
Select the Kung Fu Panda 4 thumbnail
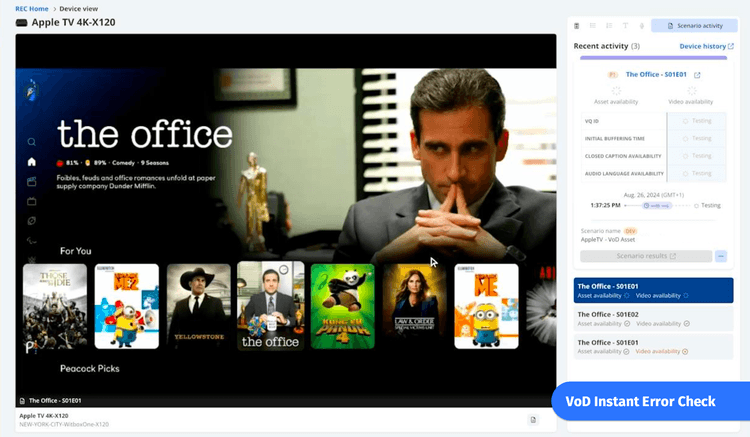coord(342,306)
